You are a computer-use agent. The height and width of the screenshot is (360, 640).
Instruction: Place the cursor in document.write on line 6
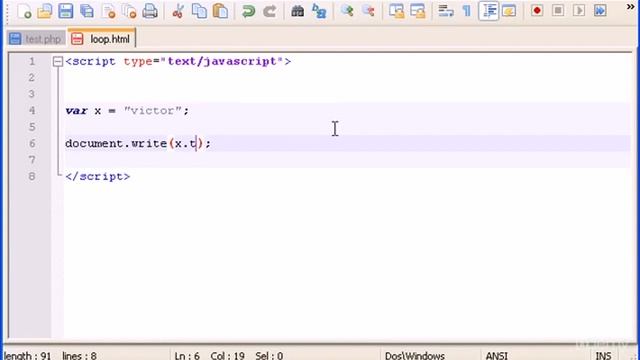pyautogui.click(x=116, y=144)
